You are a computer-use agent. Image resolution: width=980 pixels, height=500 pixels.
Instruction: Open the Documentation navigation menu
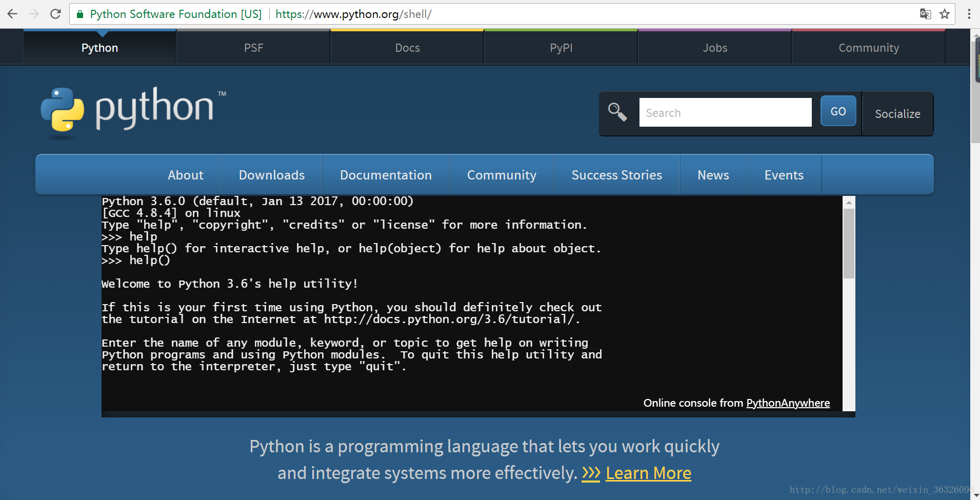386,175
